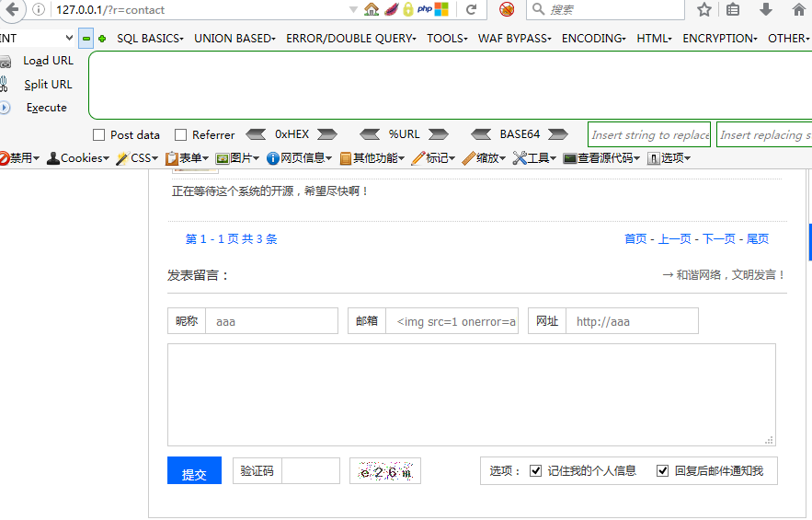Go to 首页 first page link
This screenshot has height=520, width=812.
click(x=635, y=239)
